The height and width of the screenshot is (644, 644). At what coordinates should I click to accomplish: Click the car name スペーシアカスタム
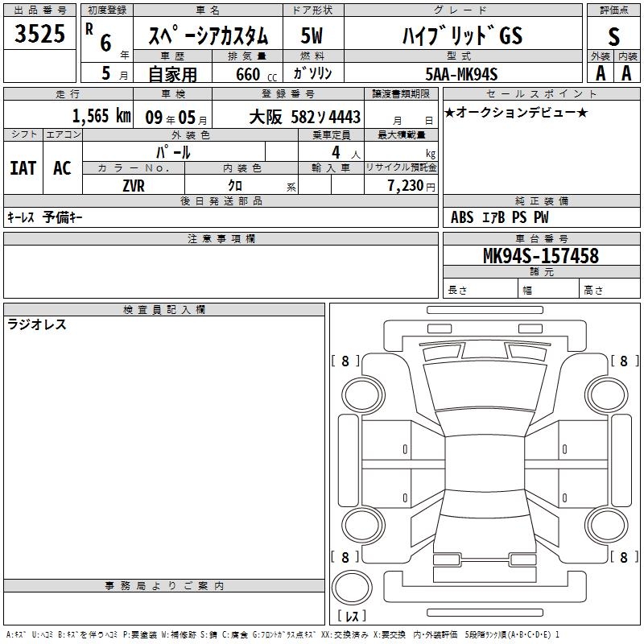pyautogui.click(x=207, y=36)
